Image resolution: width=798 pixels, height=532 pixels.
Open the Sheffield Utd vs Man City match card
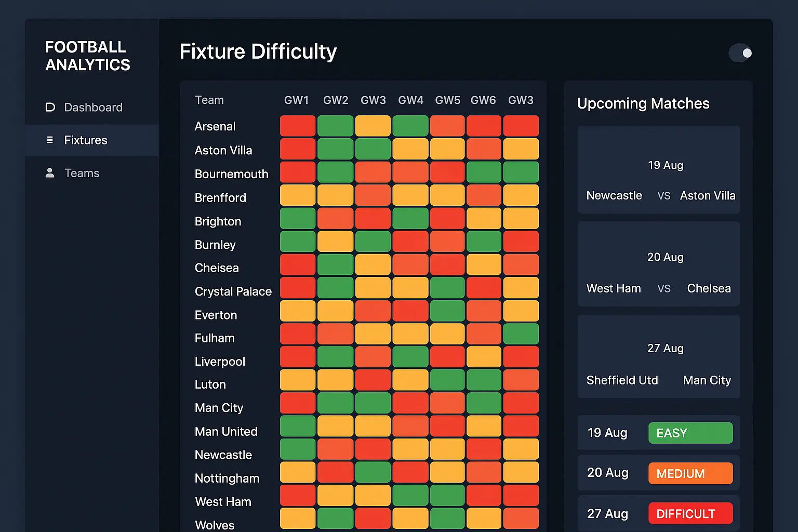click(658, 356)
